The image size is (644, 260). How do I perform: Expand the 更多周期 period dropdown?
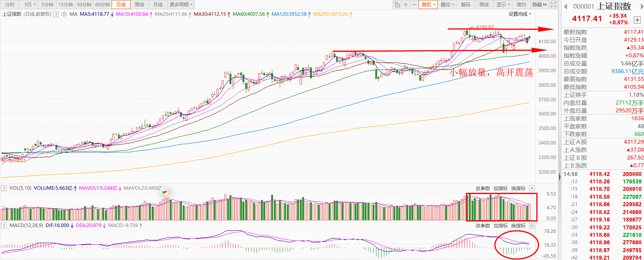181,5
